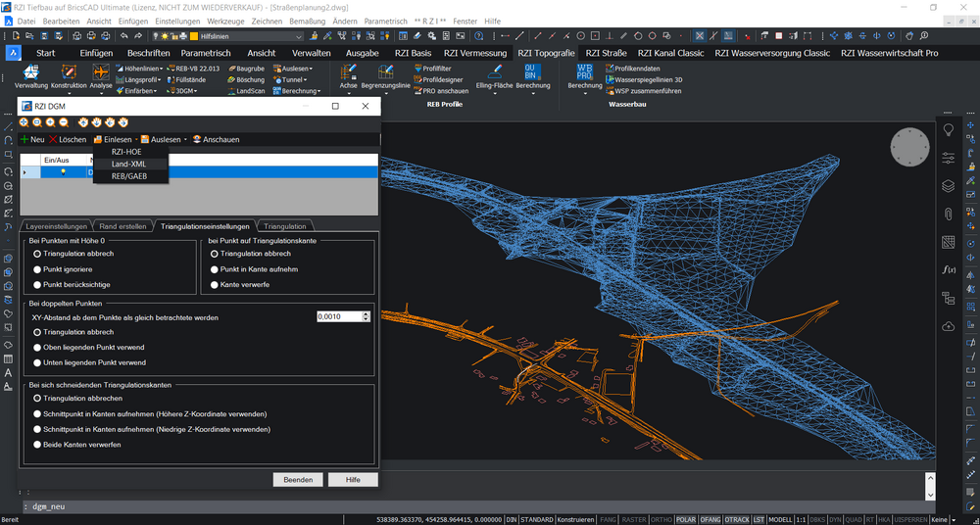The image size is (980, 525).
Task: Toggle ORTHO mode in status bar
Action: click(661, 519)
